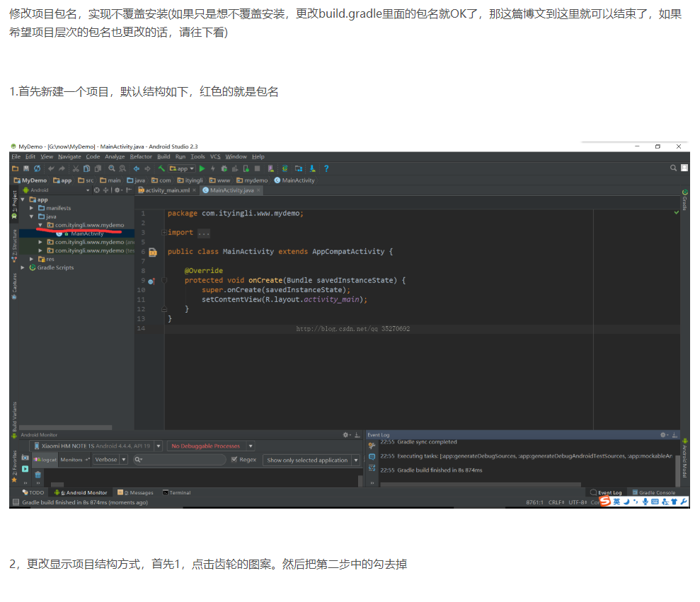Collapse the app module tree node
700x602 pixels.
tap(23, 199)
